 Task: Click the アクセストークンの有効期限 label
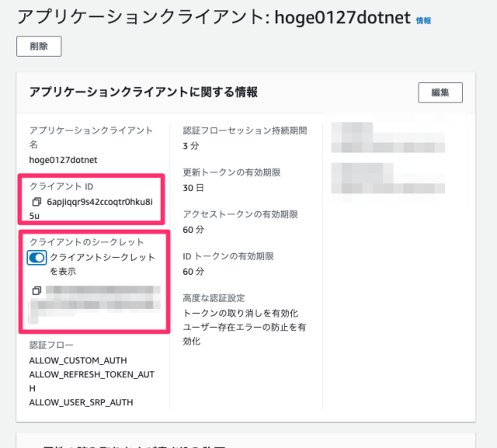[240, 215]
